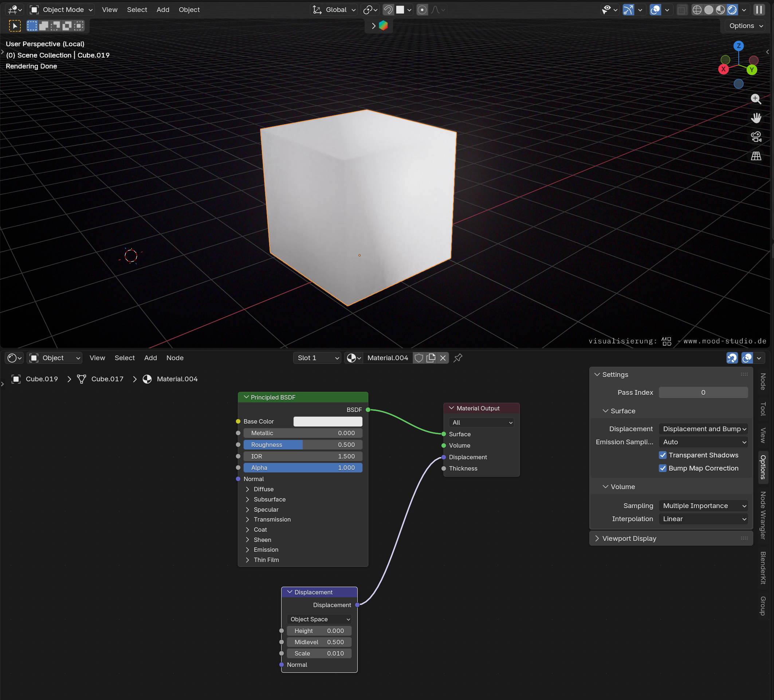The height and width of the screenshot is (700, 774).
Task: Open Displacement and Bump method dropdown
Action: (703, 429)
